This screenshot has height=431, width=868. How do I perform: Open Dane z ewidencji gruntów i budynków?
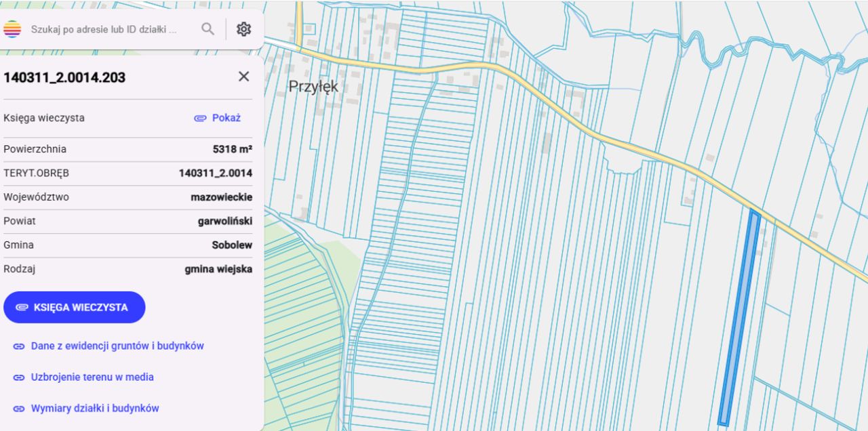(117, 346)
